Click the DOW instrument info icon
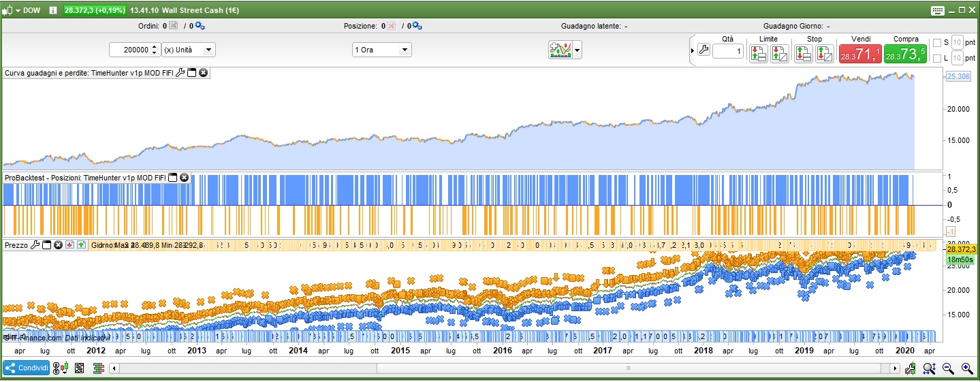 53,10
